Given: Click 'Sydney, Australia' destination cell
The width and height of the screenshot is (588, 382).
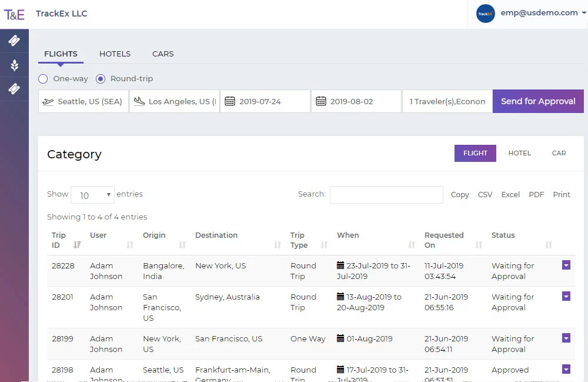Looking at the screenshot, I should tap(227, 297).
